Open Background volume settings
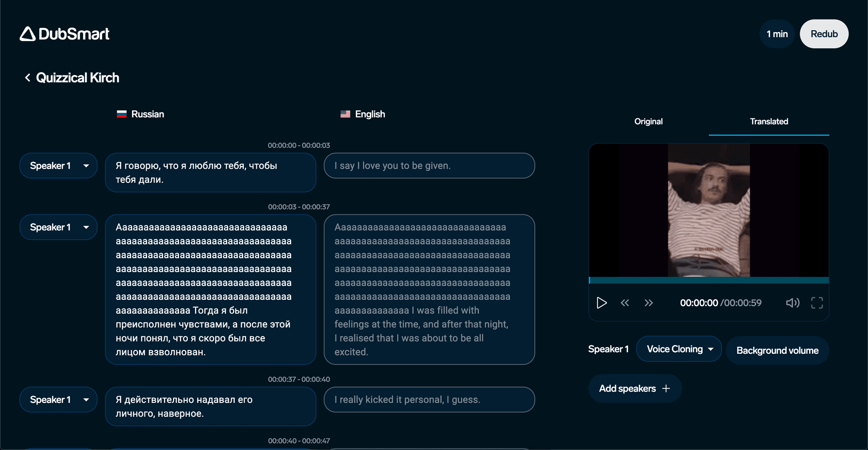The height and width of the screenshot is (450, 868). pyautogui.click(x=777, y=350)
